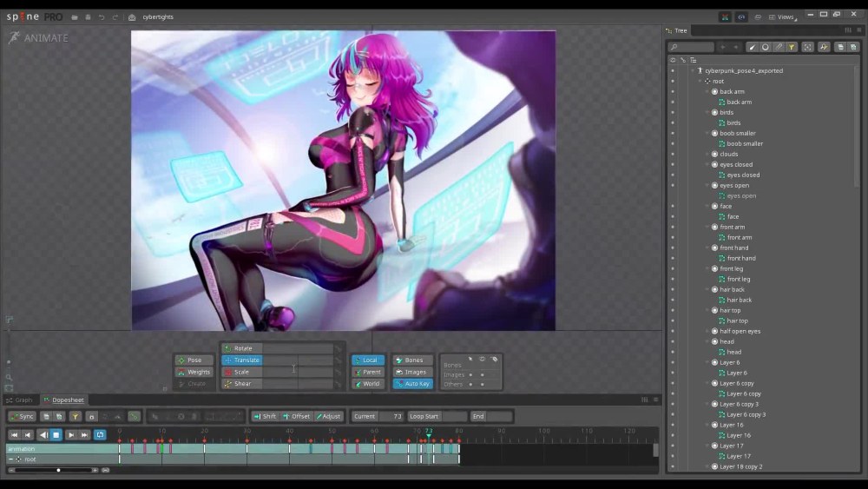Click the circle bone filter icon in tree
The width and height of the screenshot is (868, 489).
765,47
